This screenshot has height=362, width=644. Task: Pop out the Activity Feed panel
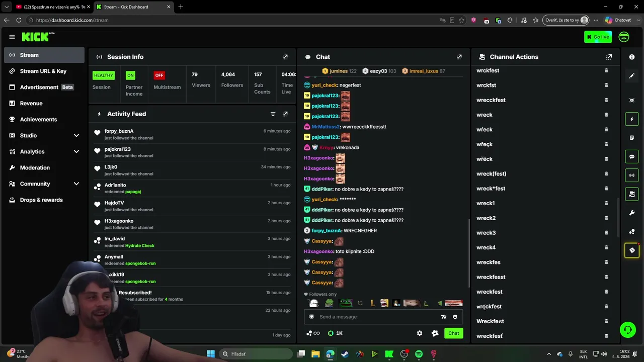point(285,114)
